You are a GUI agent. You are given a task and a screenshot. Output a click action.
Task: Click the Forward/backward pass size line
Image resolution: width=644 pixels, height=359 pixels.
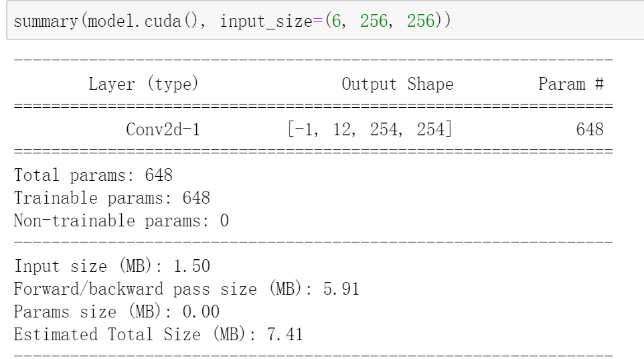tap(187, 289)
